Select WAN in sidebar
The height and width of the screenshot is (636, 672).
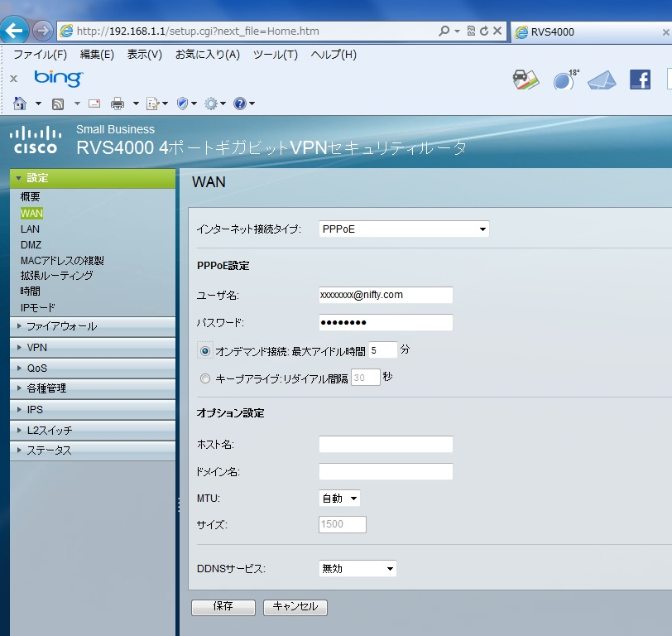point(31,213)
